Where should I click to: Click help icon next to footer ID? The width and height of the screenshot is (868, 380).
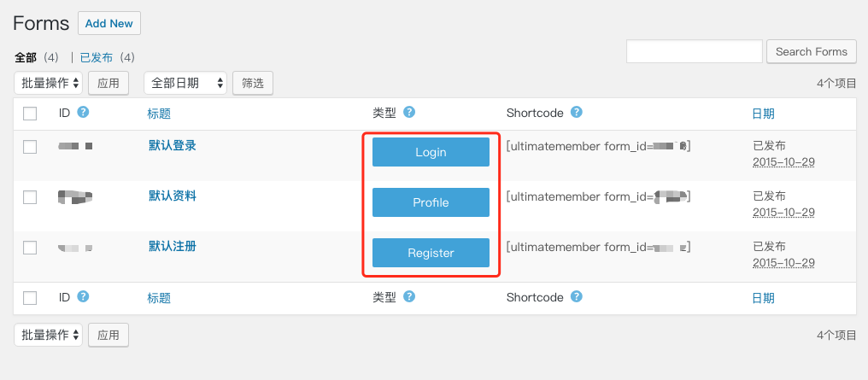83,296
